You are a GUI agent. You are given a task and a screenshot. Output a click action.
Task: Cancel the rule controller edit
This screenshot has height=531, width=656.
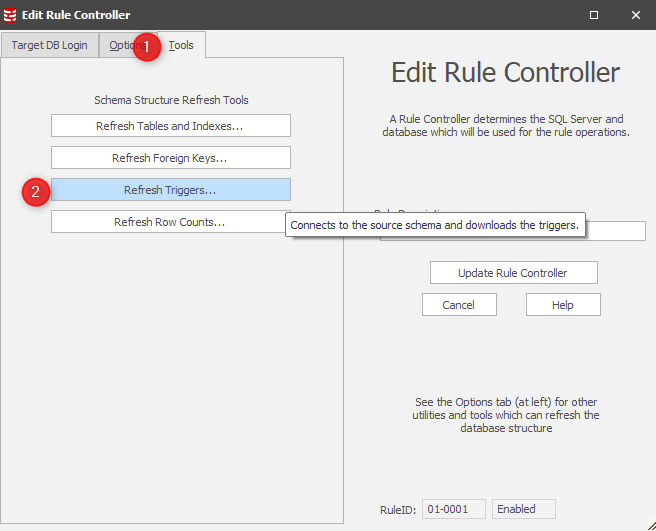[x=459, y=305]
